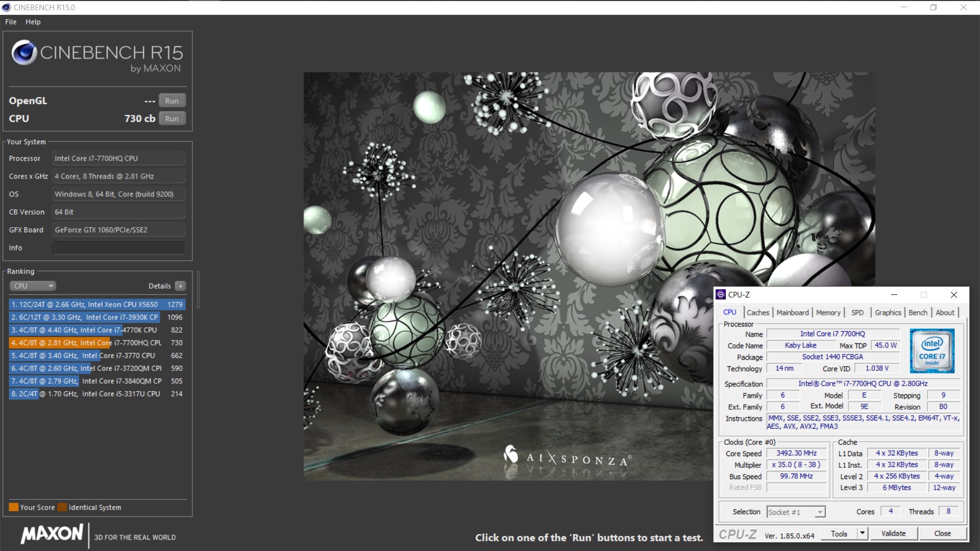Viewport: 980px width, 551px height.
Task: Switch to Graphics tab in CPU-Z
Action: tap(888, 313)
